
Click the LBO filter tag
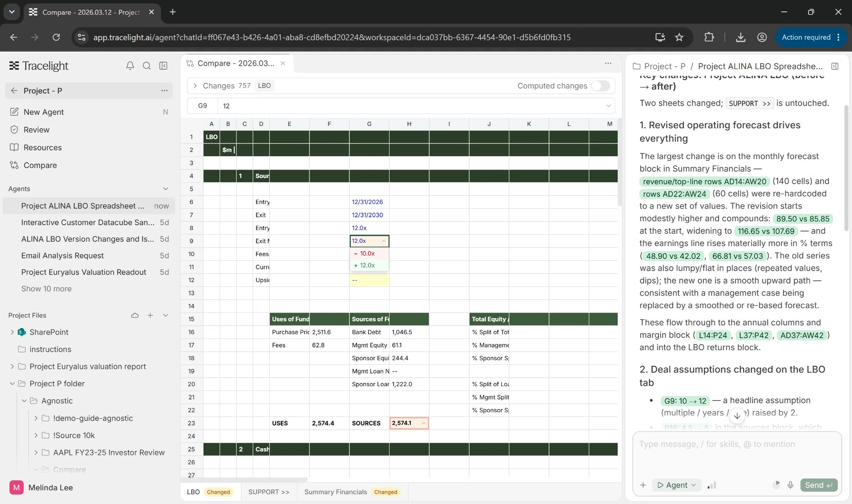(x=264, y=86)
